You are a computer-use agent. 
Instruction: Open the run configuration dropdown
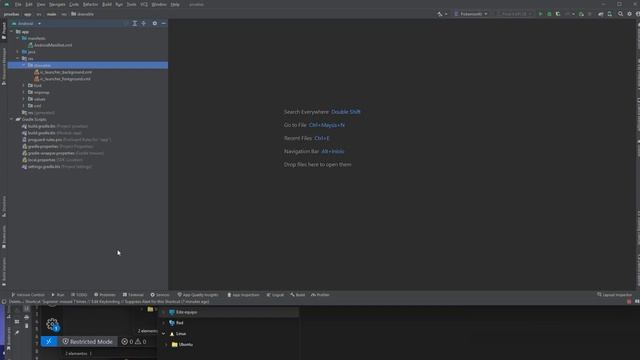coord(471,14)
